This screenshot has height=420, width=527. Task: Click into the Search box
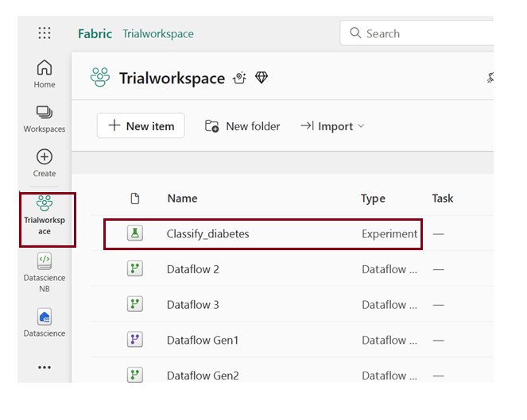tap(421, 33)
